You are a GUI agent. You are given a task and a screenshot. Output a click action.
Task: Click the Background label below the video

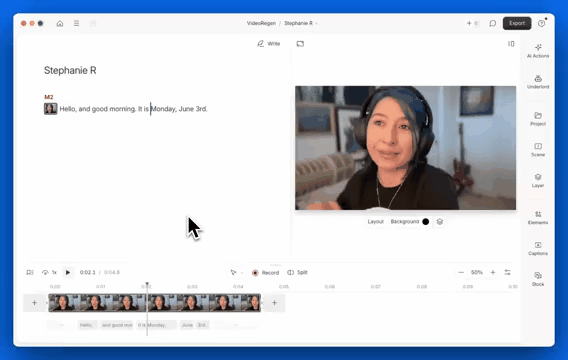[405, 222]
